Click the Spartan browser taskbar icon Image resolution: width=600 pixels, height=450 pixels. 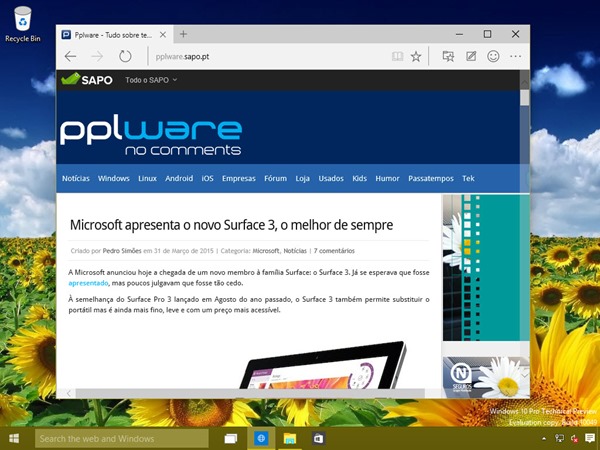coord(261,439)
